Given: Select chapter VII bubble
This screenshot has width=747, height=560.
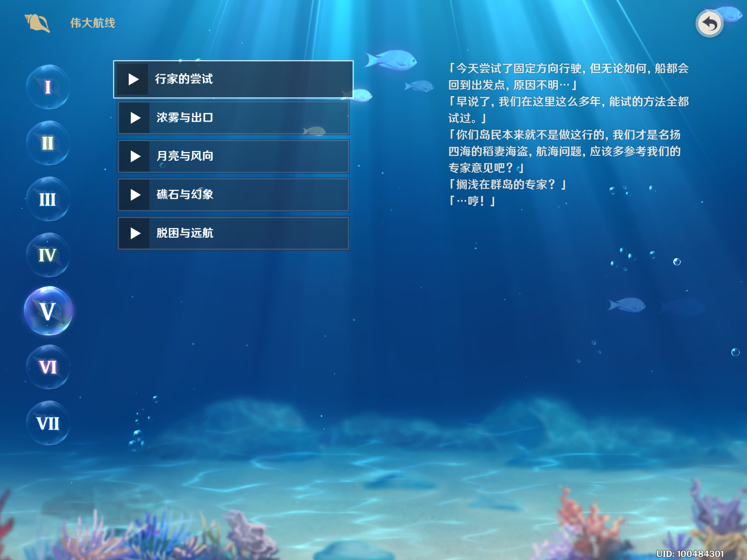Looking at the screenshot, I should pyautogui.click(x=48, y=423).
